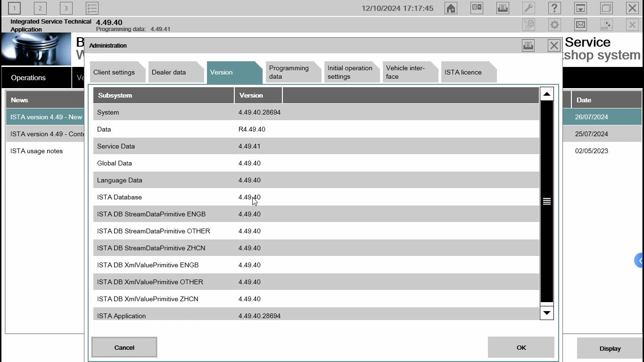Select the System row

click(316, 112)
